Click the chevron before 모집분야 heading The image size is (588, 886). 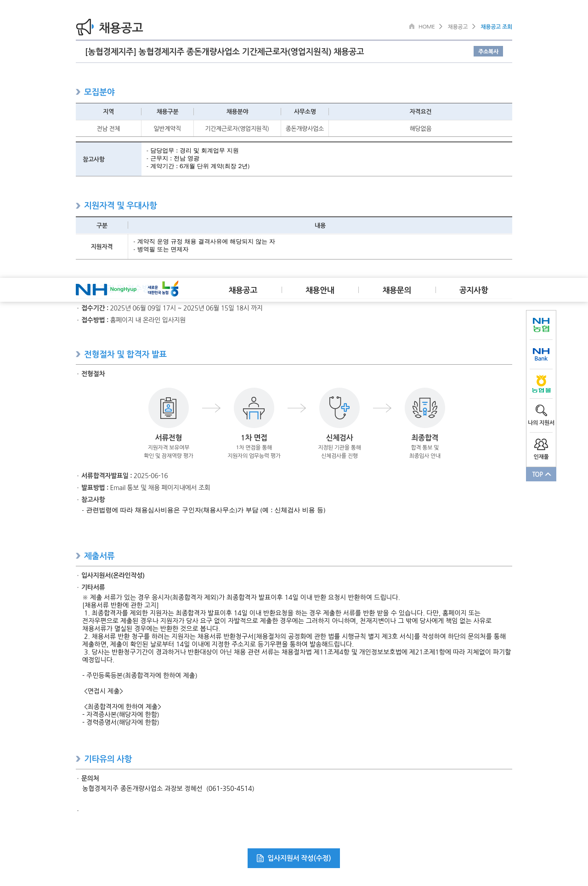(78, 92)
